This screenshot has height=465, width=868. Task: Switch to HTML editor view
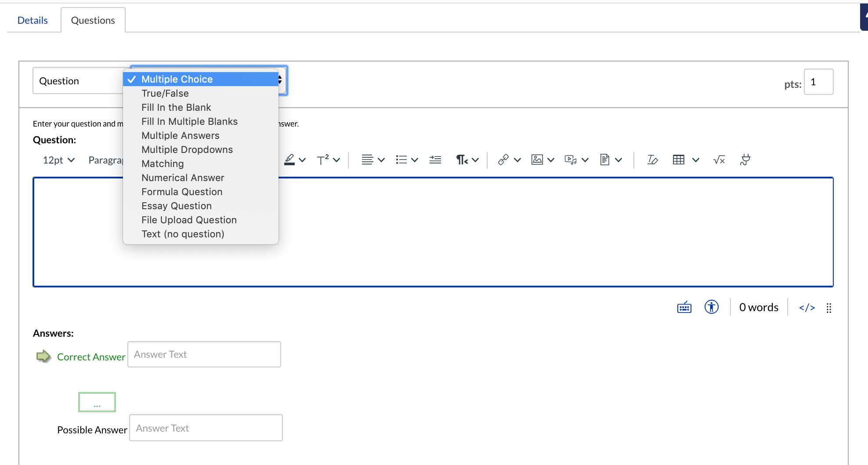807,308
